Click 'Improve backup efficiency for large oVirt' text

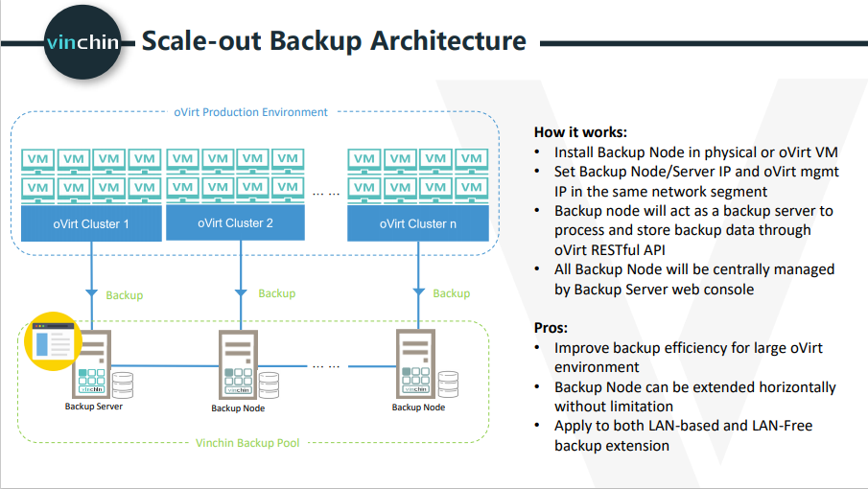688,358
